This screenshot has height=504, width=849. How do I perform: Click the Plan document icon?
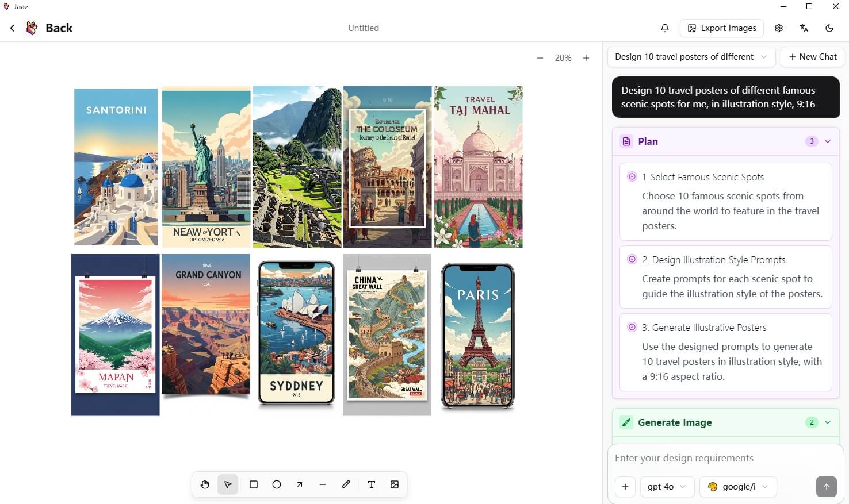pos(626,141)
